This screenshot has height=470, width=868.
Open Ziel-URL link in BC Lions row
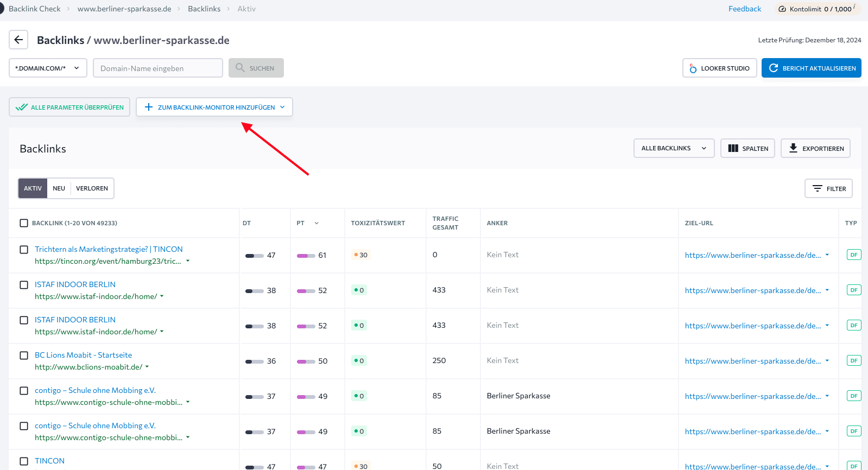click(x=753, y=361)
